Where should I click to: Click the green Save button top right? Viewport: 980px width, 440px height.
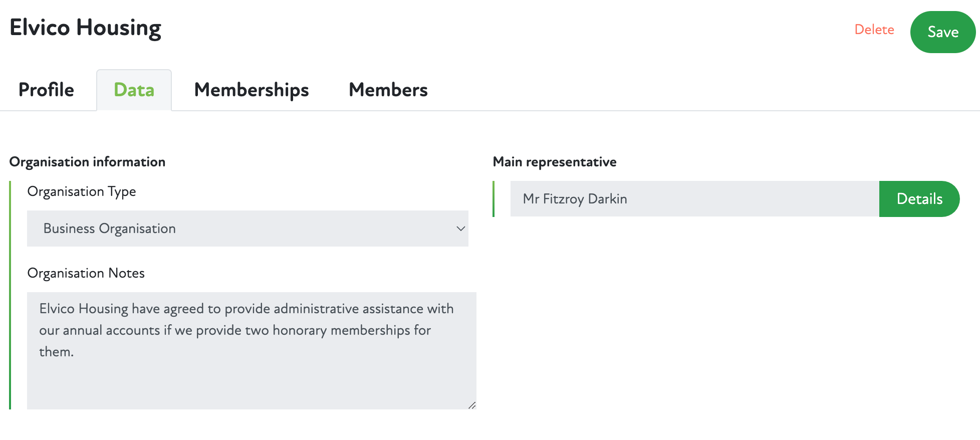[x=943, y=32]
